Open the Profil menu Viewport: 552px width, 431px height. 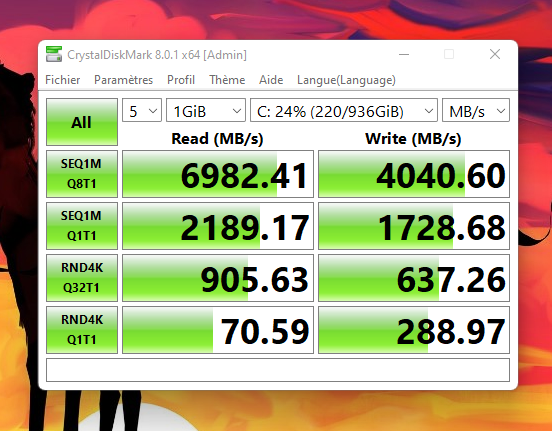[181, 80]
